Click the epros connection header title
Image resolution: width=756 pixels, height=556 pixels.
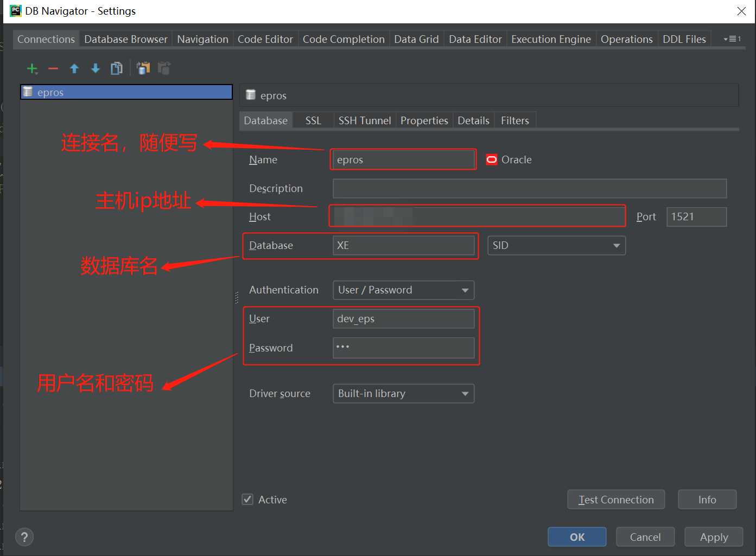pyautogui.click(x=274, y=95)
